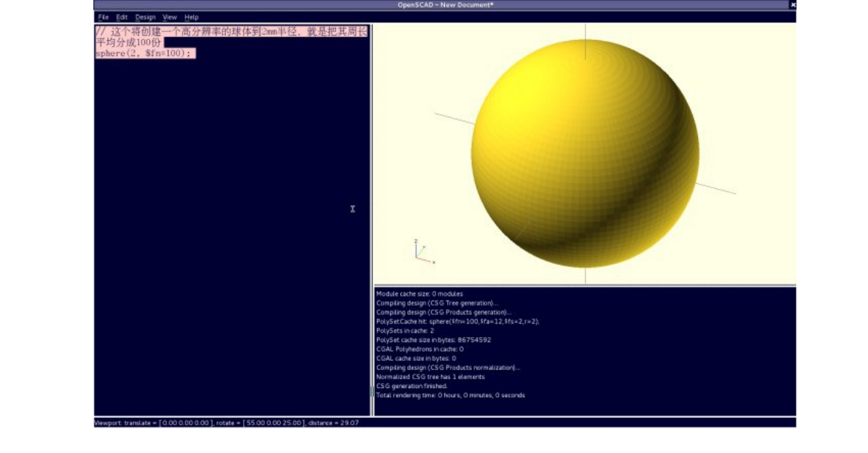The width and height of the screenshot is (868, 453).
Task: Click 'Normalized CSG tree has 1 elements' line
Action: point(430,377)
